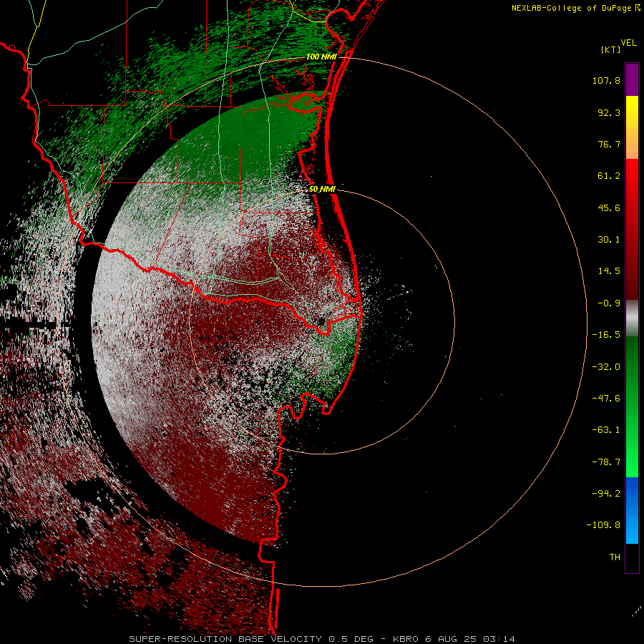This screenshot has width=644, height=644.
Task: Click the 76.7 velocity scale value
Action: (609, 144)
